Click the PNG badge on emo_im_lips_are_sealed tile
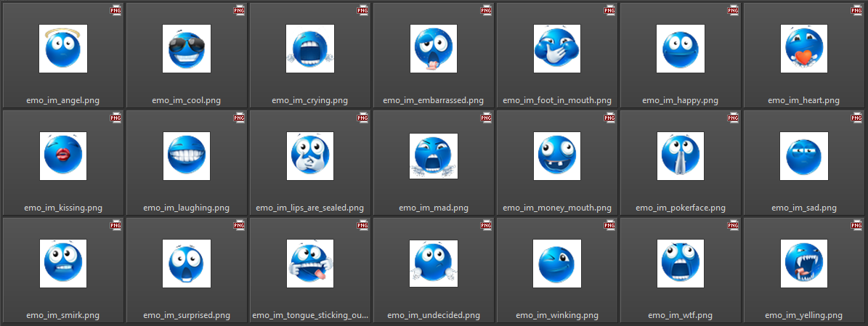Viewport: 868px width, 326px height. click(362, 118)
